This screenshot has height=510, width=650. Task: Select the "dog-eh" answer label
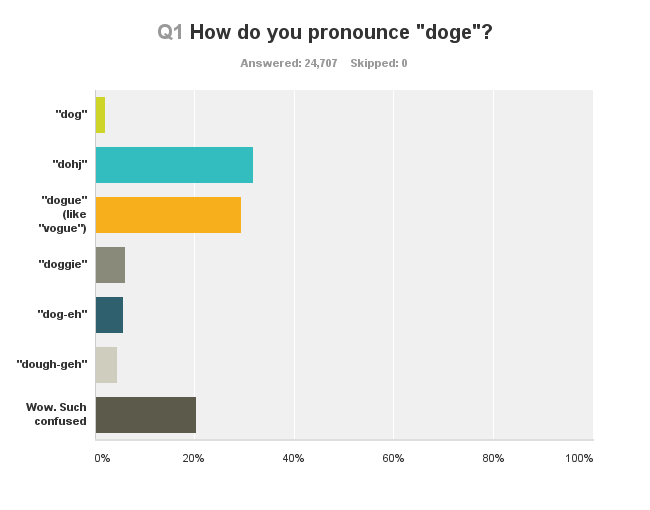(x=62, y=314)
